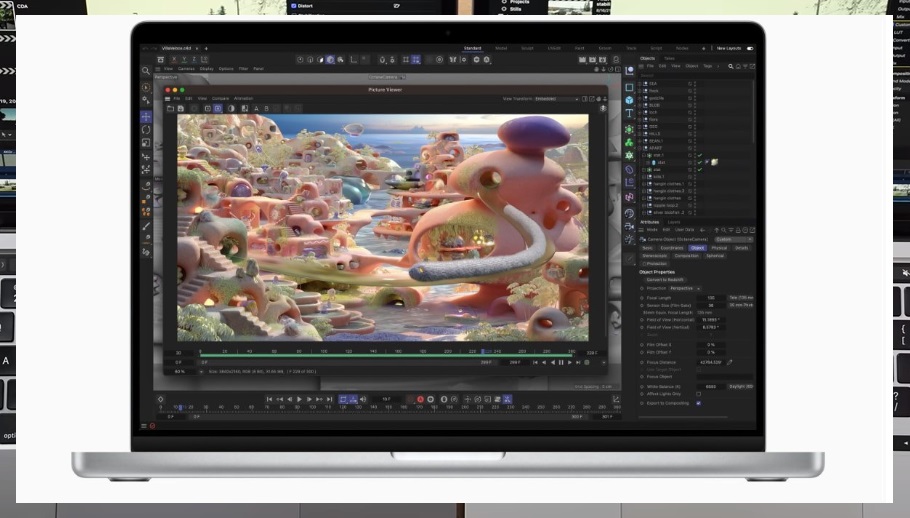This screenshot has height=518, width=910.
Task: Click the Objects manager vertical scrollbar
Action: coord(753,110)
